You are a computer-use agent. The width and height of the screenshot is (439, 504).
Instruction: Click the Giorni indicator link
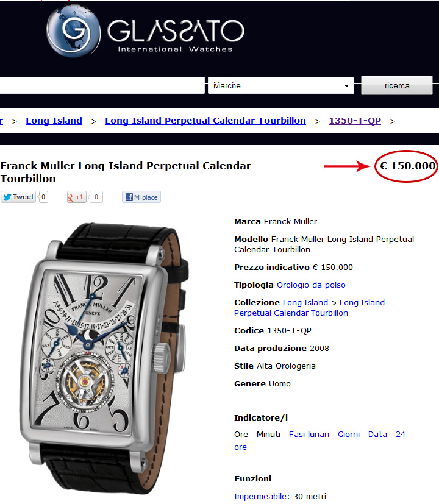349,435
